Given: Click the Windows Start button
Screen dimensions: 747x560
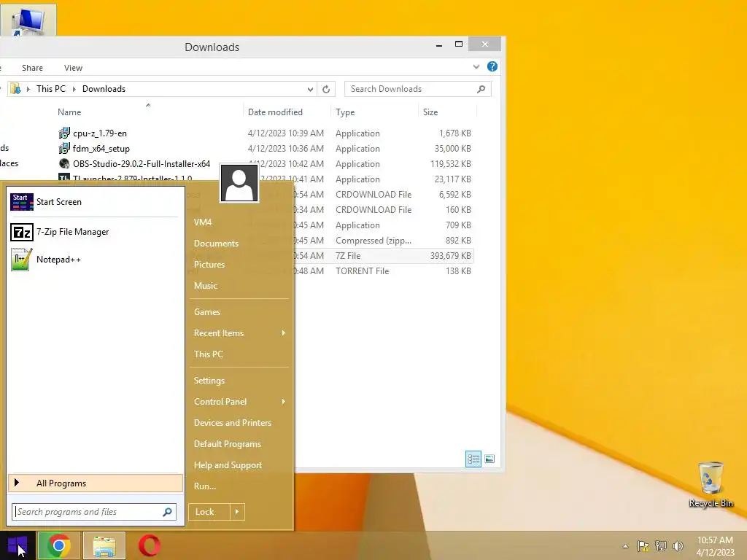Looking at the screenshot, I should click(18, 545).
